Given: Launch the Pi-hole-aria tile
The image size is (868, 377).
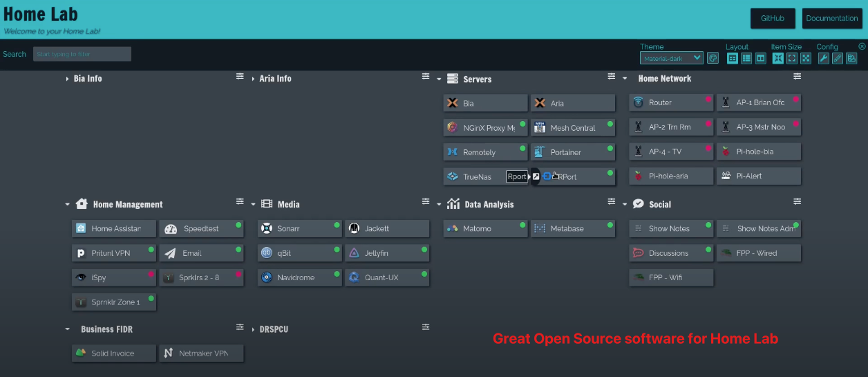Looking at the screenshot, I should 670,176.
